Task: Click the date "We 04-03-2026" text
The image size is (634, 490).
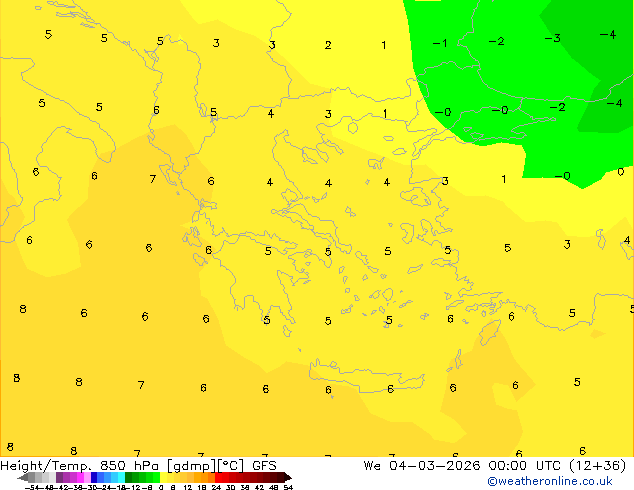Action: pyautogui.click(x=422, y=466)
